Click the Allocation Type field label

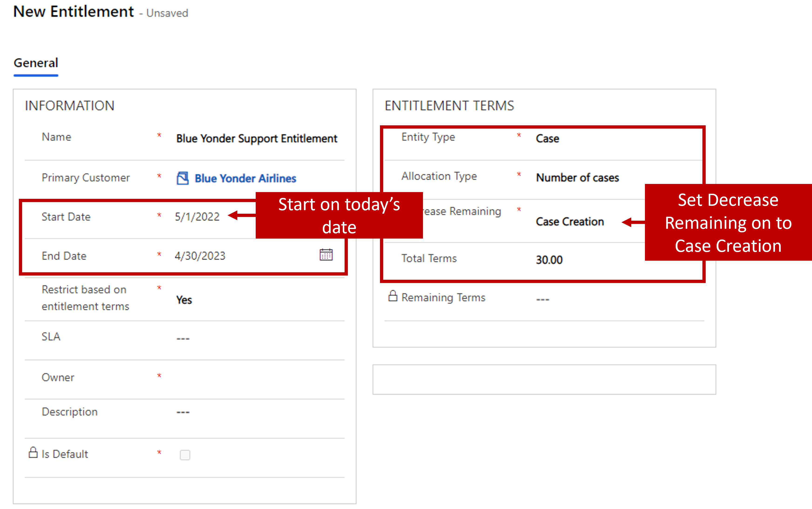pos(439,176)
